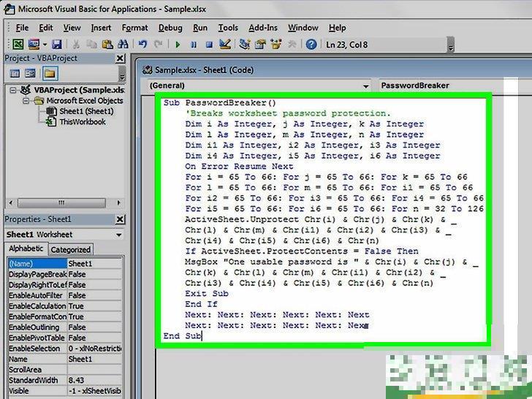Viewport: 532px width, 399px height.
Task: Click the Save disk icon
Action: click(x=56, y=45)
